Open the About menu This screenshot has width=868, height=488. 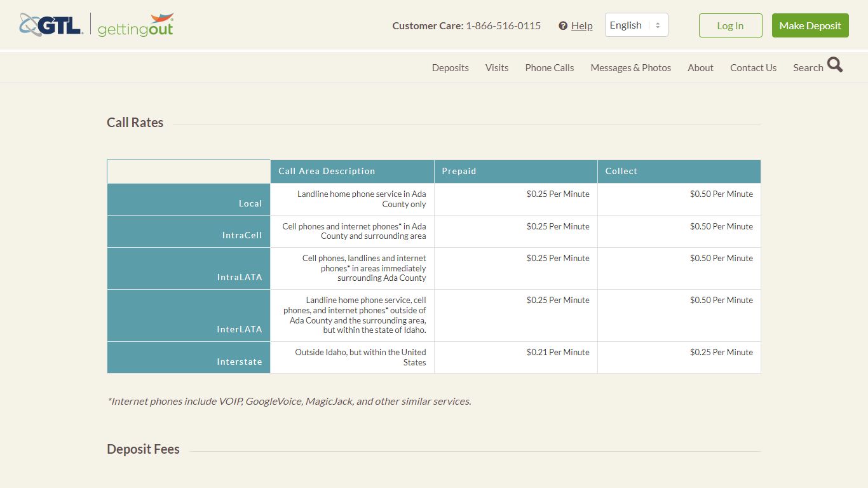pyautogui.click(x=700, y=67)
